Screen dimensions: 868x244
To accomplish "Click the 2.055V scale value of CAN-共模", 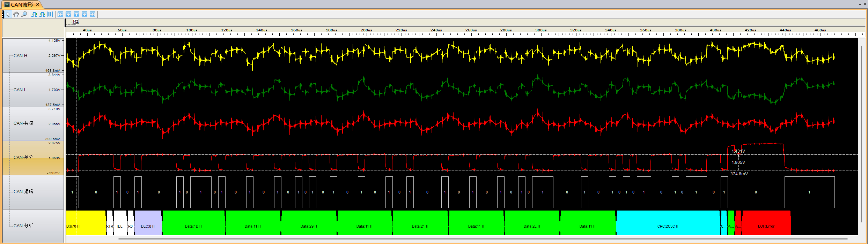I will (54, 124).
